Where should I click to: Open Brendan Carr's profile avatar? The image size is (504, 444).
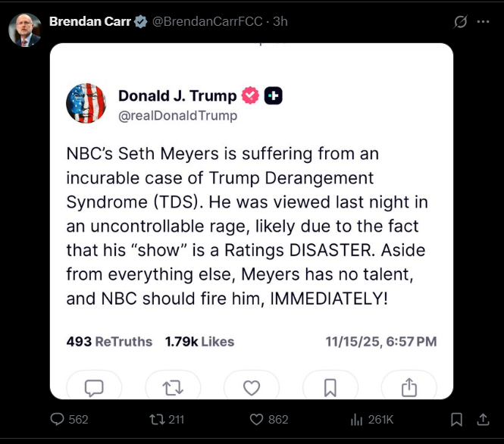tap(24, 30)
